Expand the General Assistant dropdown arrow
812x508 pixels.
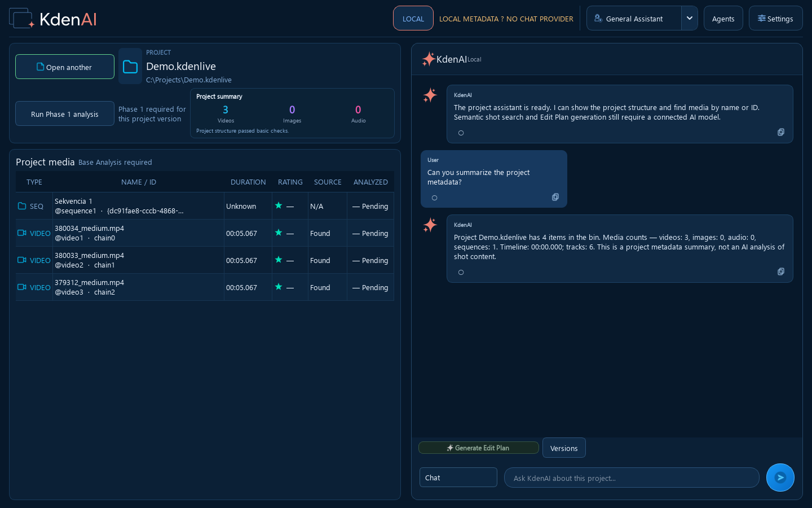(689, 18)
